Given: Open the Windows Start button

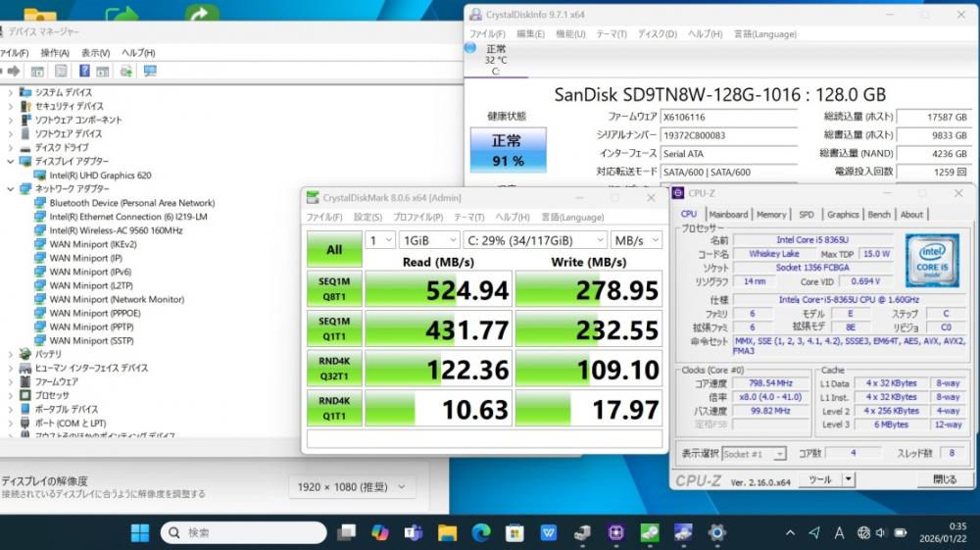Looking at the screenshot, I should click(140, 532).
